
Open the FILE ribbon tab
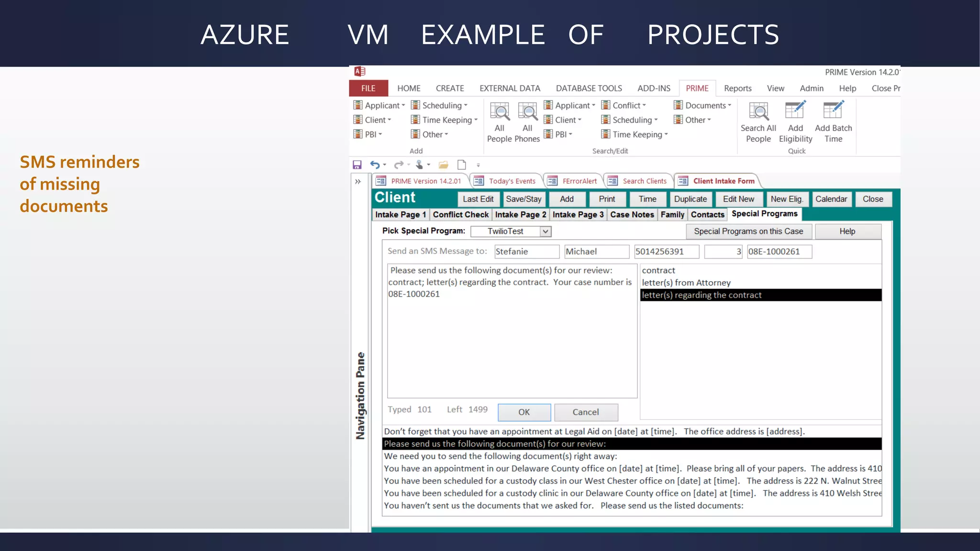point(368,88)
